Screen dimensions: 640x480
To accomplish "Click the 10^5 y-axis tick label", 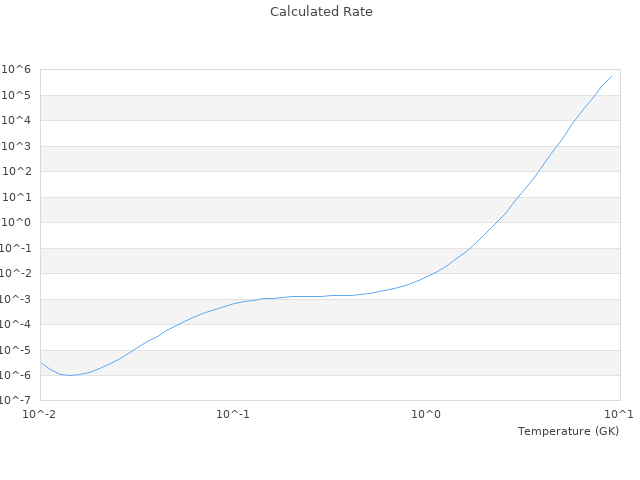I will [17, 95].
